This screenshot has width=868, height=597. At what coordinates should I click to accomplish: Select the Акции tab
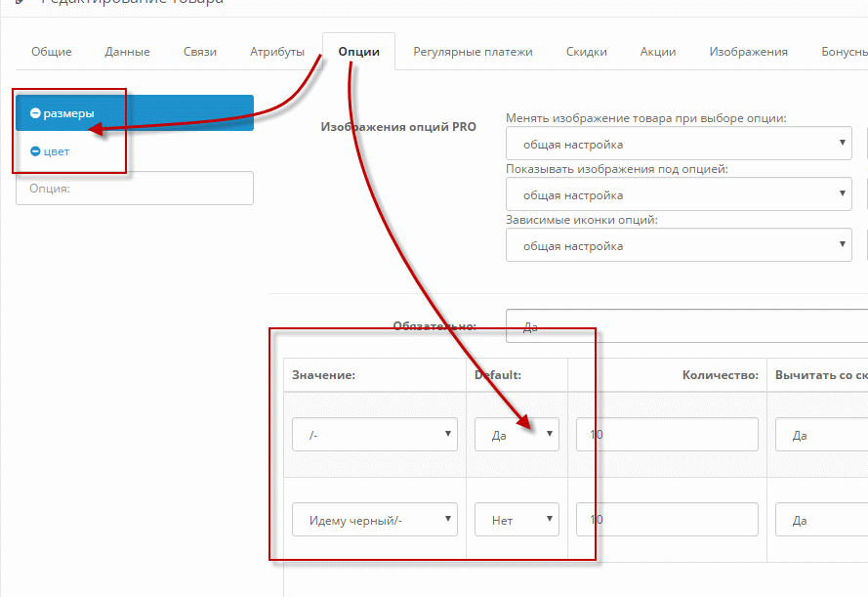[x=658, y=52]
